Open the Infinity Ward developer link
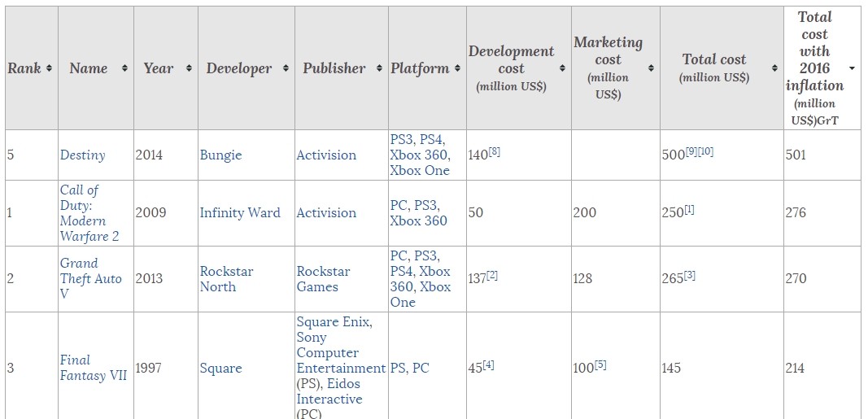 (240, 213)
